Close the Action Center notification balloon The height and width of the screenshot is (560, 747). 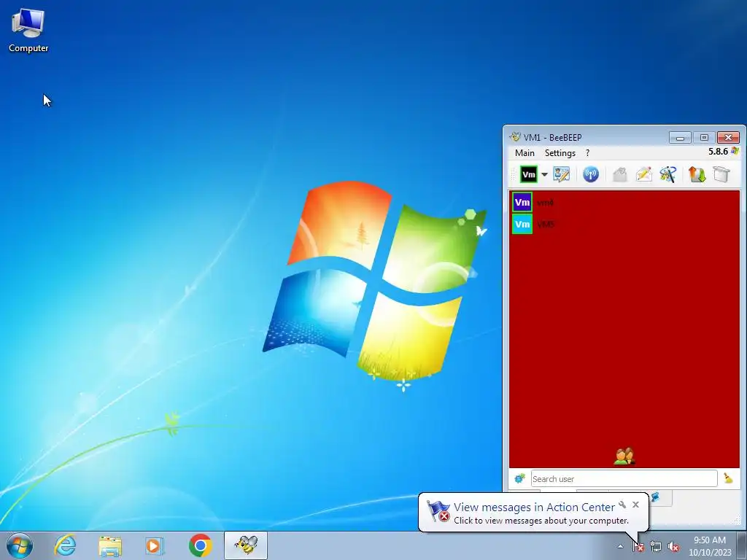635,505
